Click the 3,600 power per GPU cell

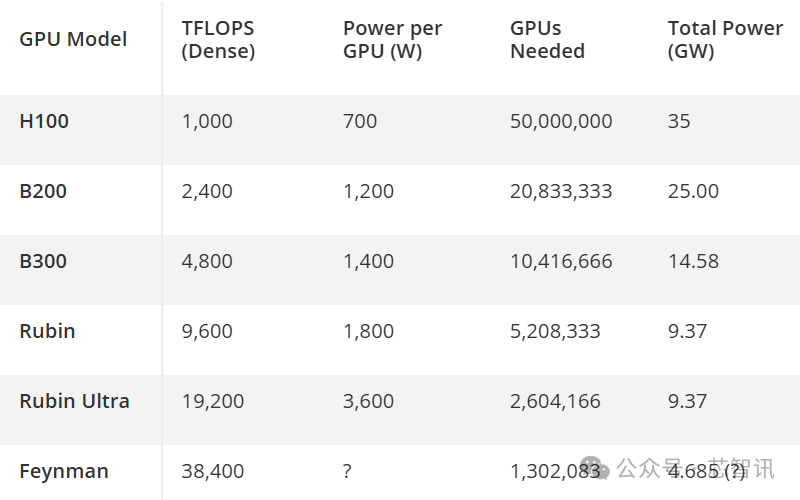click(368, 402)
